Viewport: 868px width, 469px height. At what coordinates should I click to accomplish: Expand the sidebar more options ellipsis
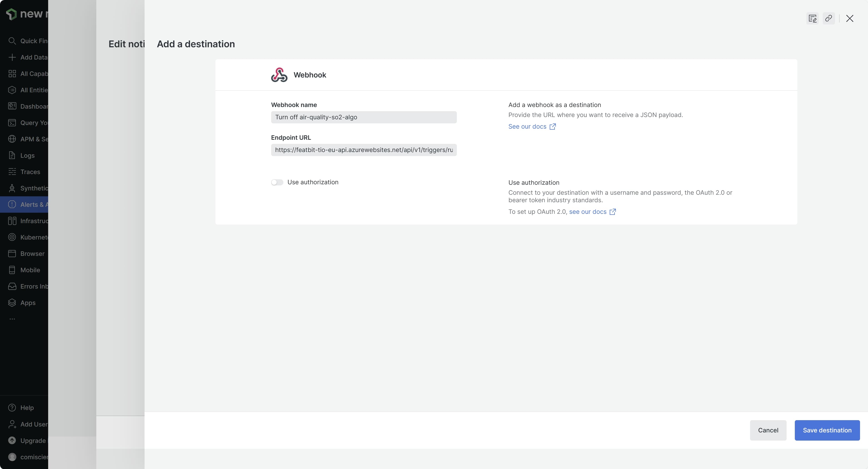click(12, 319)
